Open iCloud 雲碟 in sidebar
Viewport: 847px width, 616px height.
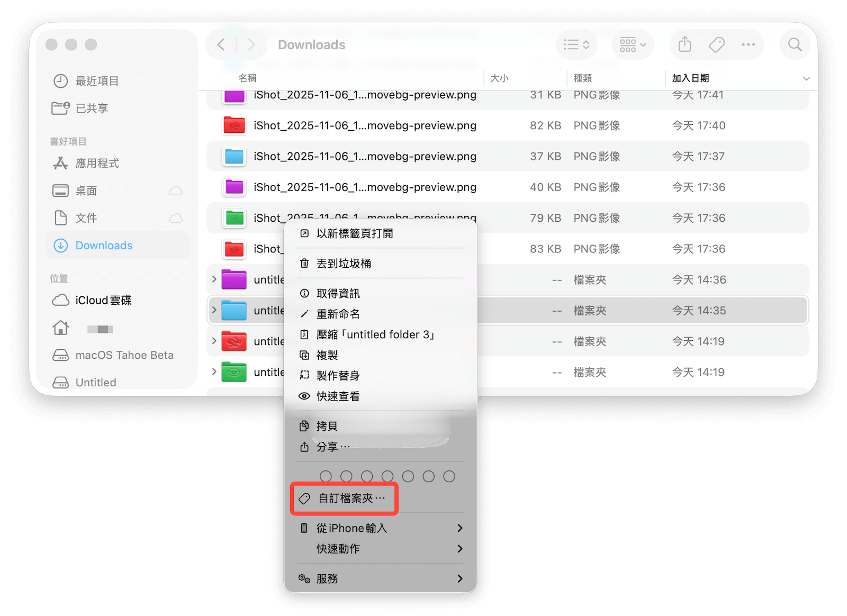click(116, 301)
